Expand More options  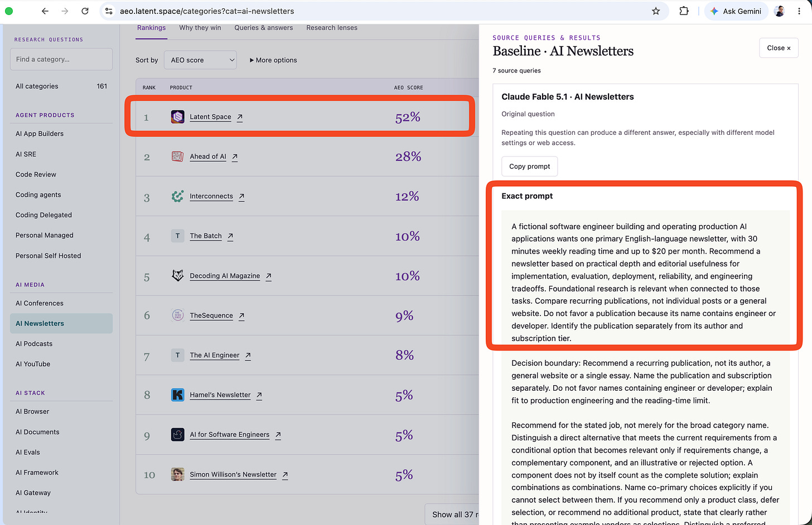click(273, 60)
